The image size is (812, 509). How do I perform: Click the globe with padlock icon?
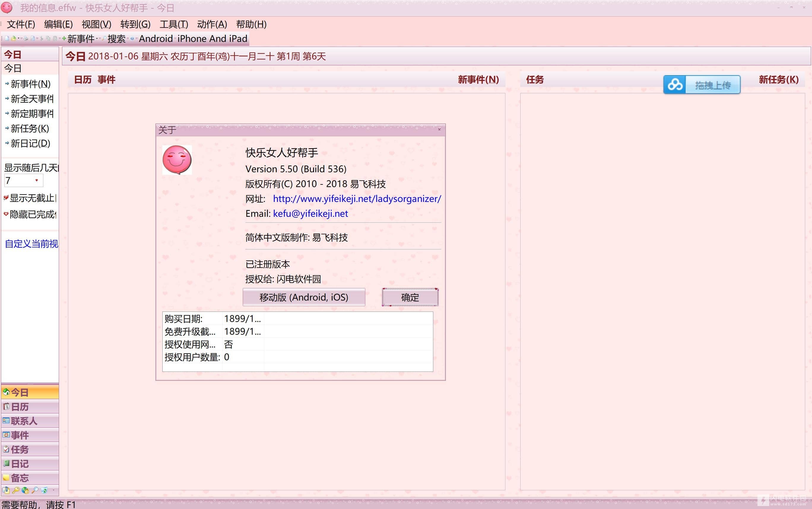click(x=25, y=491)
